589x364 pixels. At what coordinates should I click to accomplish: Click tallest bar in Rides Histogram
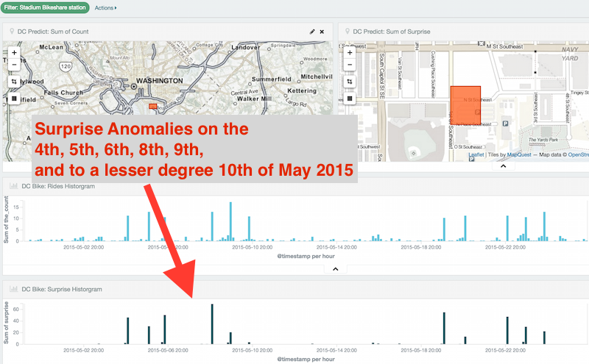[x=230, y=221]
